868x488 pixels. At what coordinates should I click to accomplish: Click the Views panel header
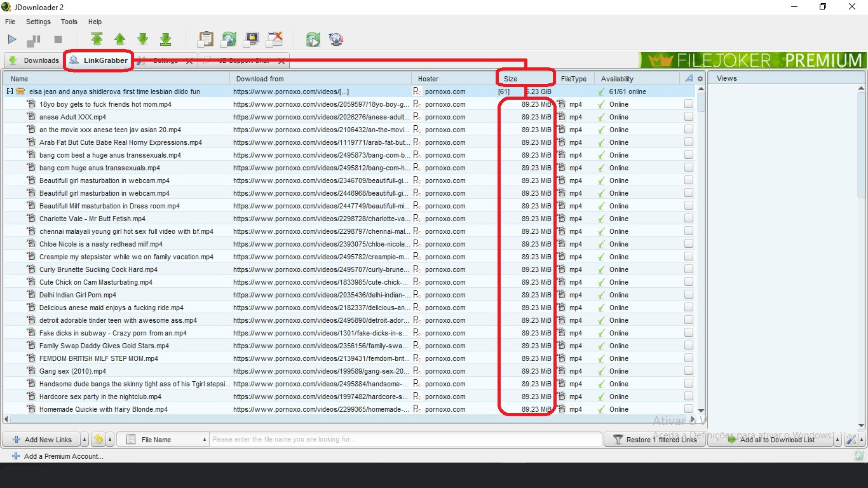787,78
